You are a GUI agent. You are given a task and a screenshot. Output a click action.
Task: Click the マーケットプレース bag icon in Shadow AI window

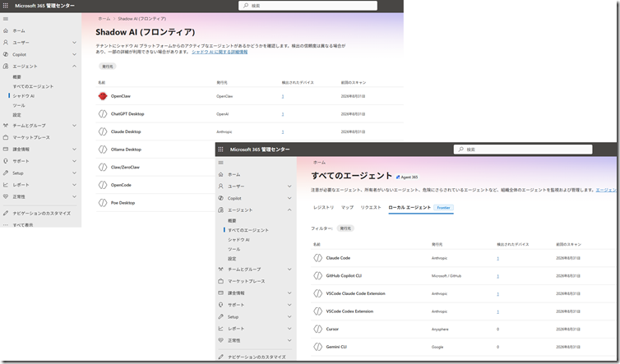(x=6, y=137)
